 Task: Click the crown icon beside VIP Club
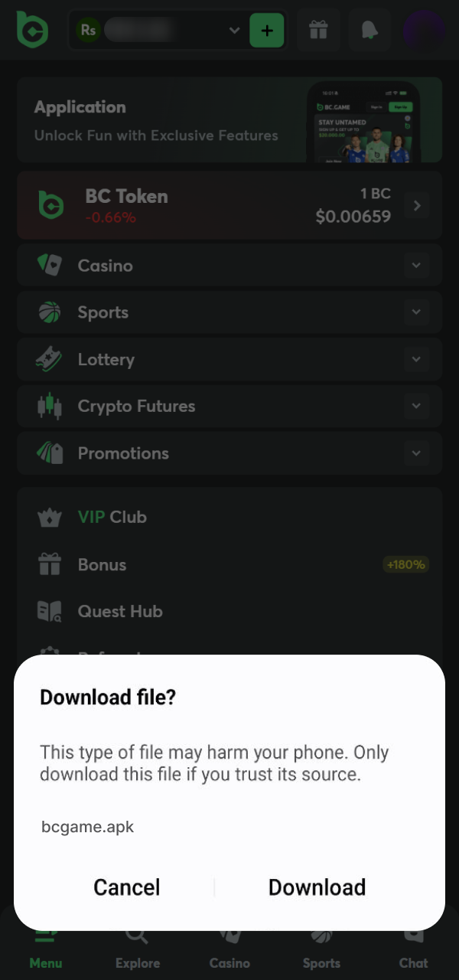coord(49,517)
